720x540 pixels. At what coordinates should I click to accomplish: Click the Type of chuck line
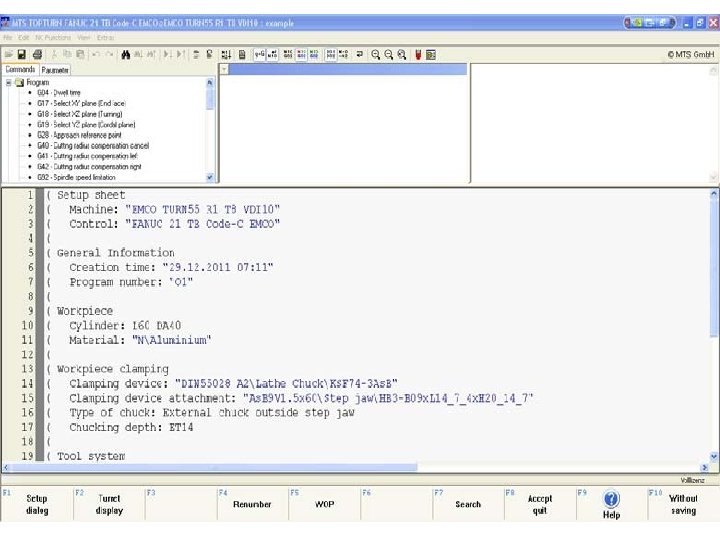tap(212, 413)
